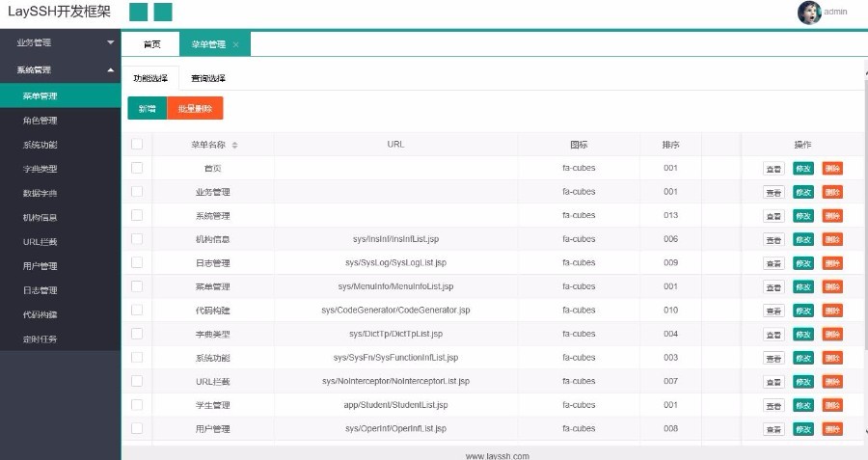
Task: Click sort value 013 in the 系统管理 row
Action: pos(670,215)
